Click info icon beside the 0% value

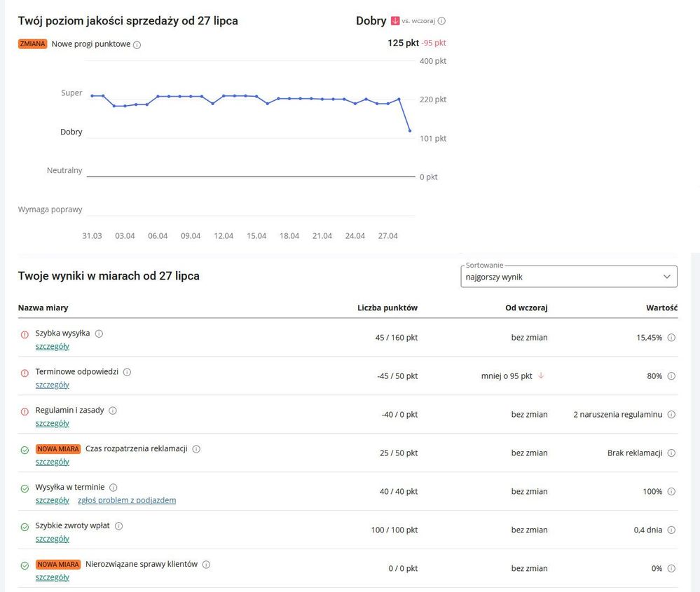coord(671,568)
